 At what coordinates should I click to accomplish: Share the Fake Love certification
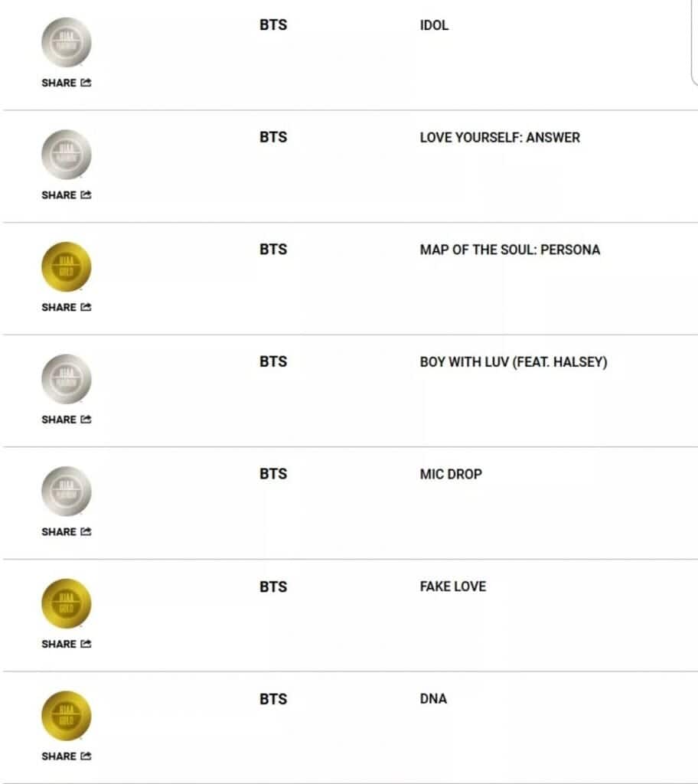tap(67, 644)
